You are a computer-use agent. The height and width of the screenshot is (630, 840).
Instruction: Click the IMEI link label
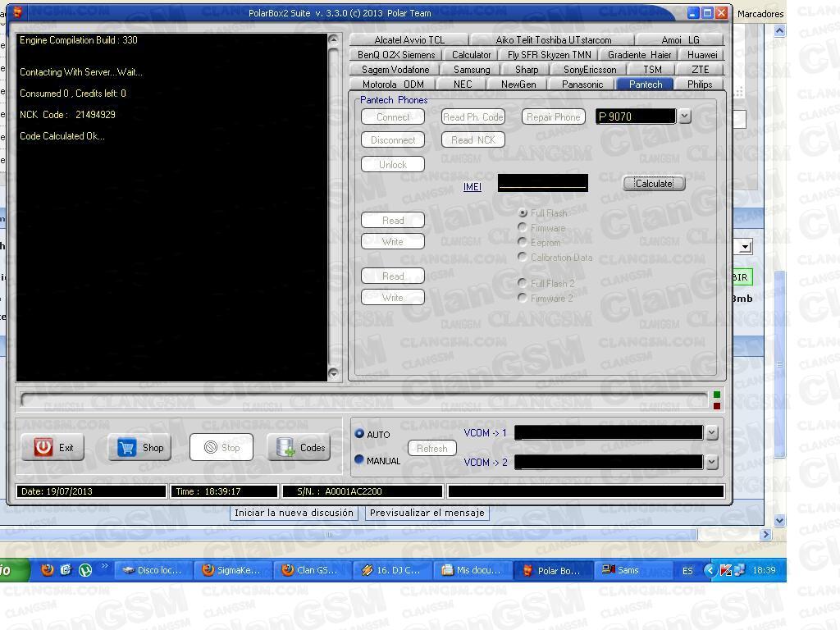click(472, 186)
